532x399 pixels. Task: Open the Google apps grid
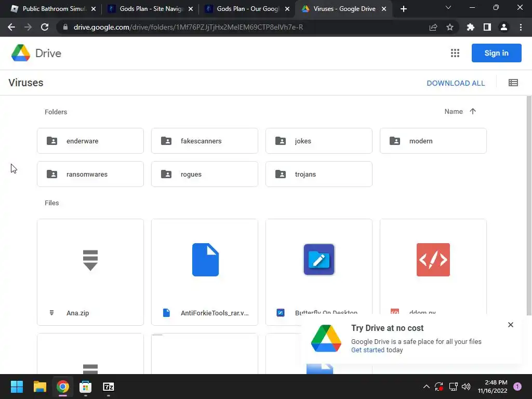[x=455, y=53]
